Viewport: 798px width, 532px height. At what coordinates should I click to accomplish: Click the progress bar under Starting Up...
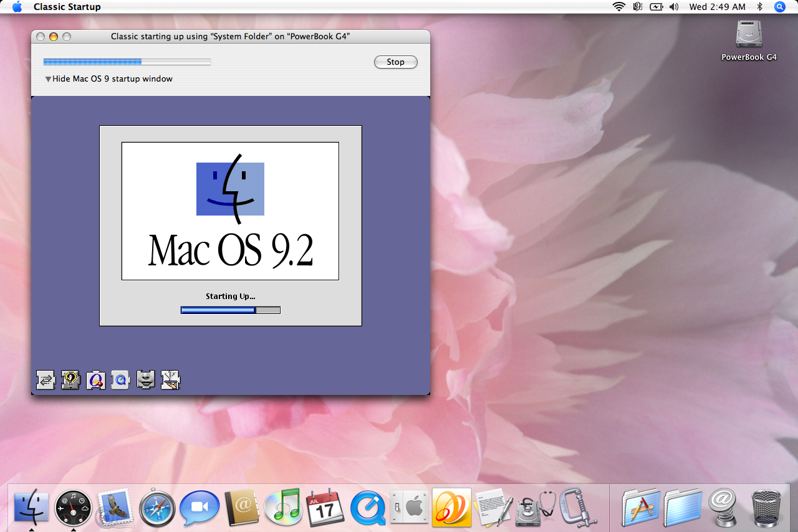point(231,310)
